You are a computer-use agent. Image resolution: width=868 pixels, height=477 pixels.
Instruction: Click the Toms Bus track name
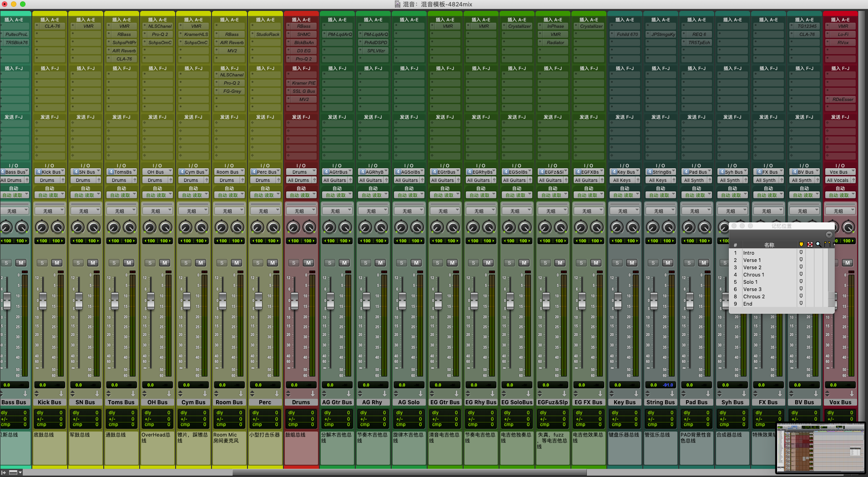[121, 402]
